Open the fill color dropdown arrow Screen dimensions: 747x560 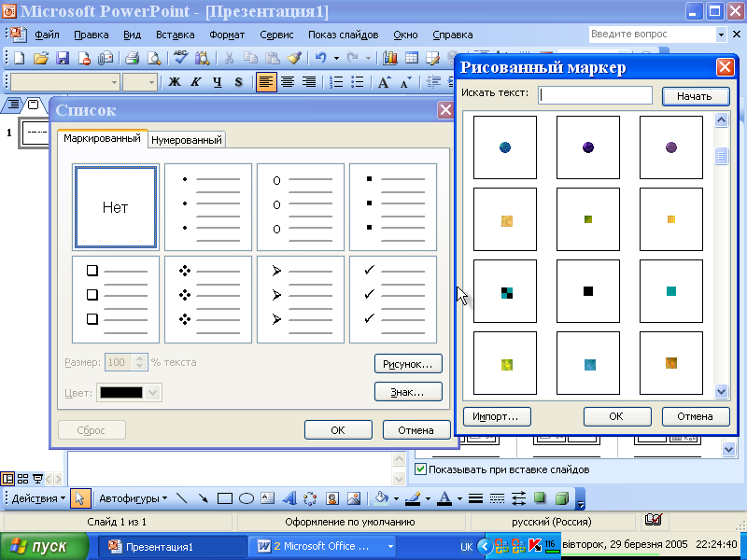click(x=396, y=499)
